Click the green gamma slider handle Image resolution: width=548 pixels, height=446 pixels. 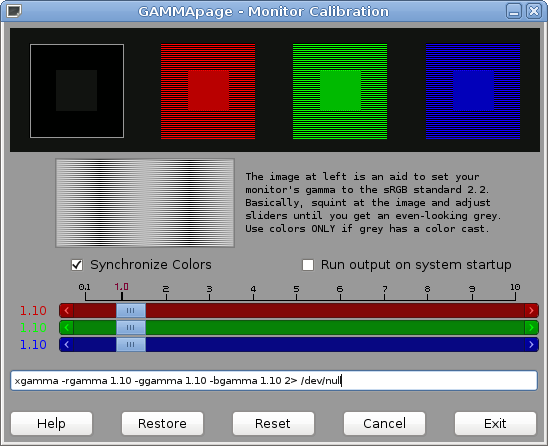point(131,328)
